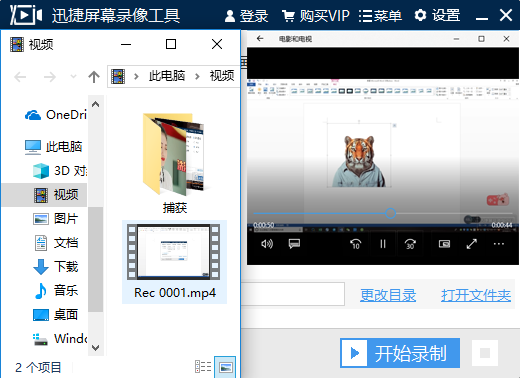Click the 登录 login button
This screenshot has width=520, height=378.
pos(246,16)
